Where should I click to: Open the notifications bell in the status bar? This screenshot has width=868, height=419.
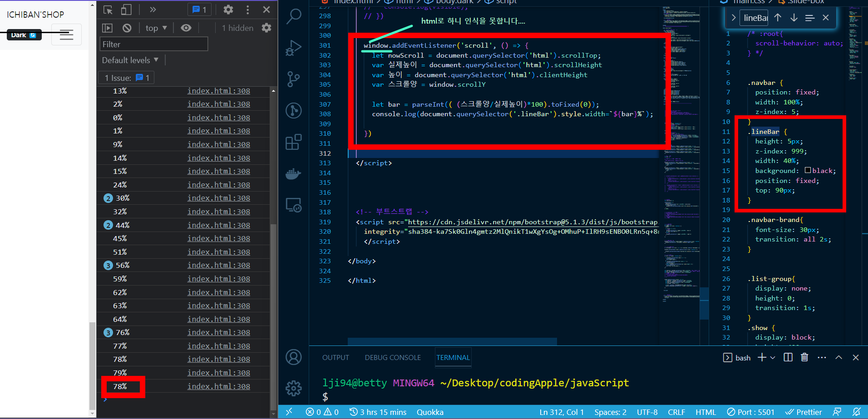[x=856, y=412]
